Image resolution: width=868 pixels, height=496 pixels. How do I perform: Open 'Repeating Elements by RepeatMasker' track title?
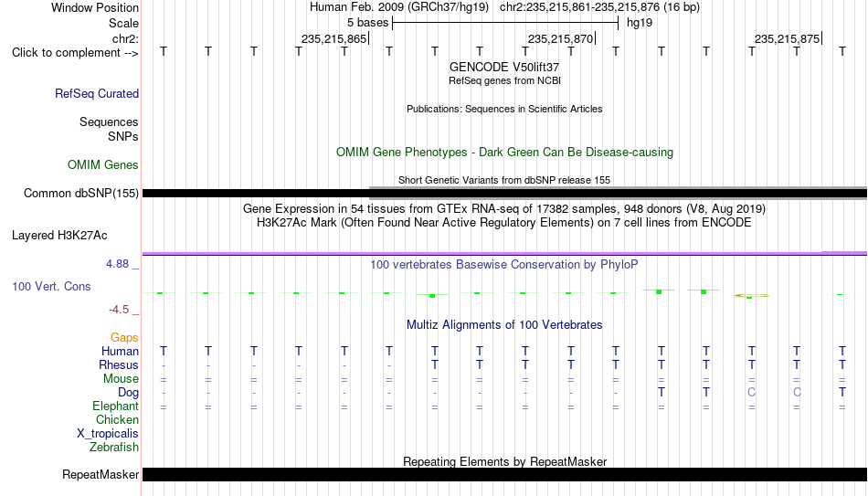pos(504,461)
